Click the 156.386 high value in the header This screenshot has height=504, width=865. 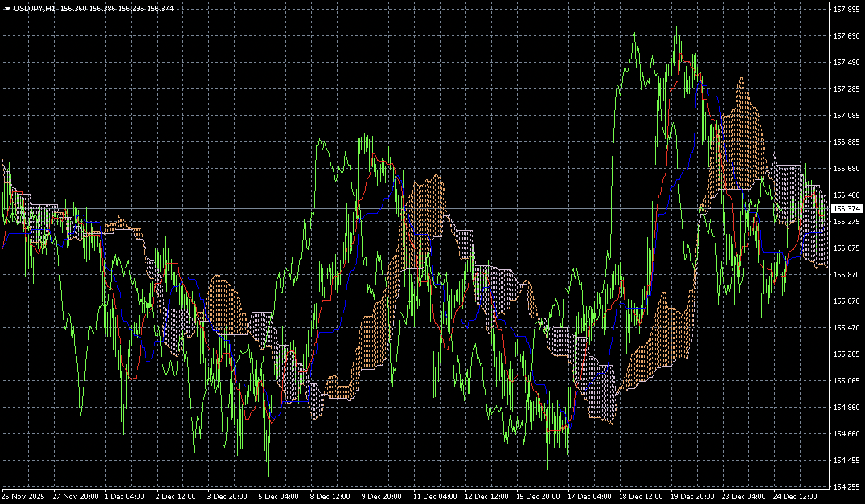[102, 8]
